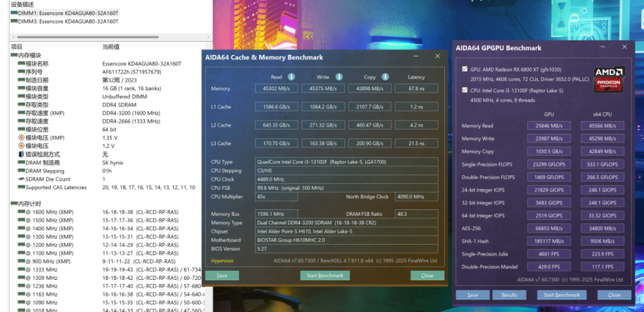Click x64 CPU Double-Precision Mandel 117.1 FPS
This screenshot has height=312, width=644.
click(x=602, y=267)
